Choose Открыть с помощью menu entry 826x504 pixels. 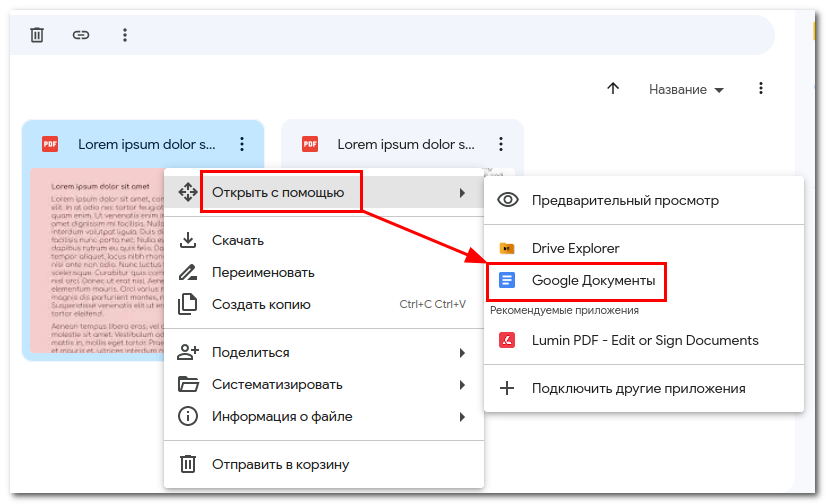[x=323, y=193]
